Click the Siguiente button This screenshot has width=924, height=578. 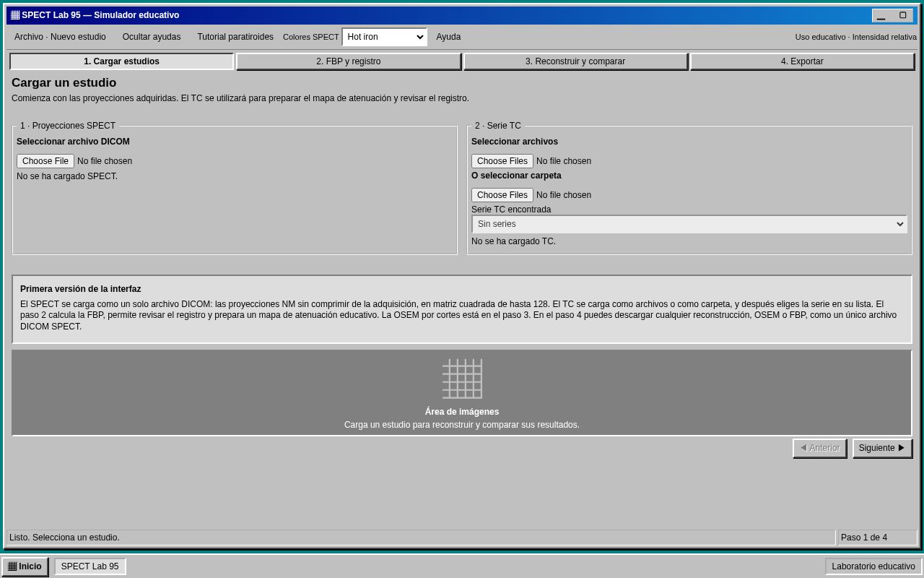pos(882,448)
